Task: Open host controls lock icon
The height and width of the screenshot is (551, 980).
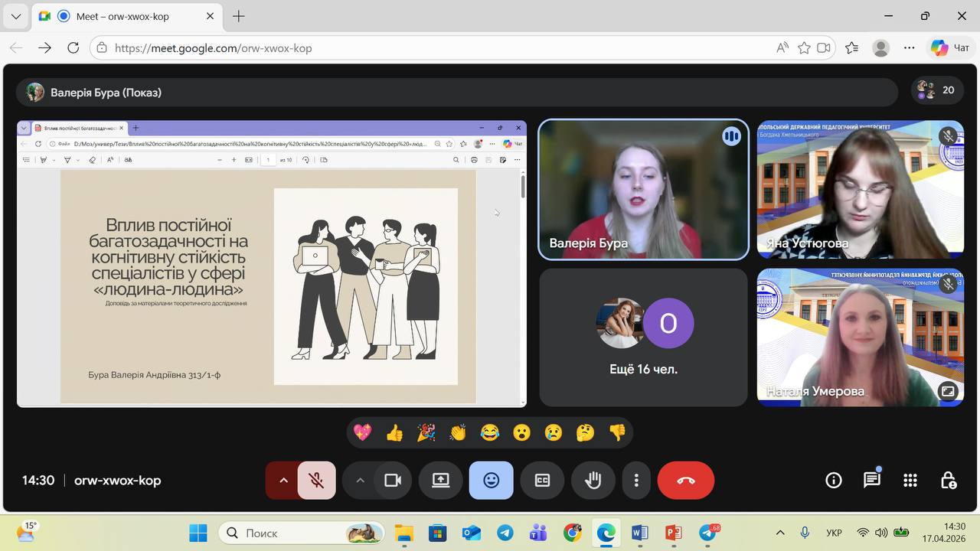Action: [948, 481]
